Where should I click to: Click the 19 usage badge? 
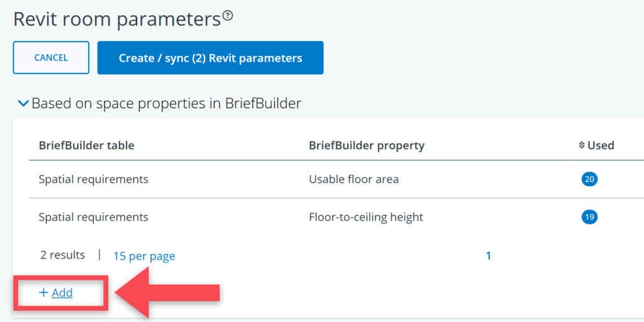click(x=589, y=217)
